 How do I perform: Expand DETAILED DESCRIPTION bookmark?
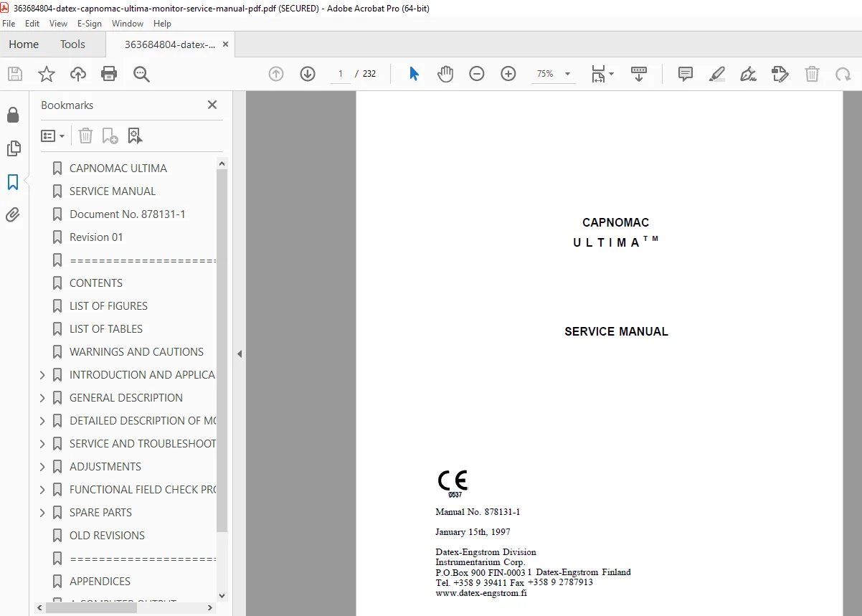click(42, 421)
